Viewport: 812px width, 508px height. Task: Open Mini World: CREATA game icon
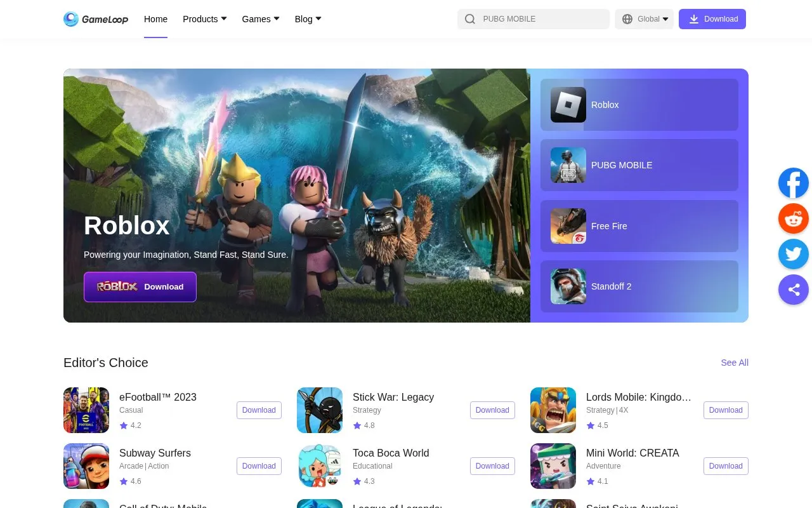(x=553, y=466)
